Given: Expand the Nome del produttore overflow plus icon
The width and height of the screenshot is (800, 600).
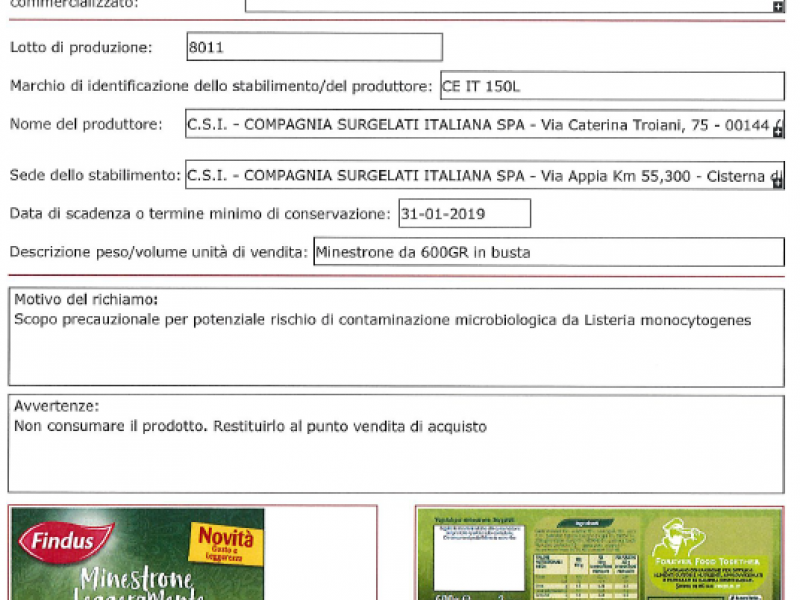Looking at the screenshot, I should (778, 132).
